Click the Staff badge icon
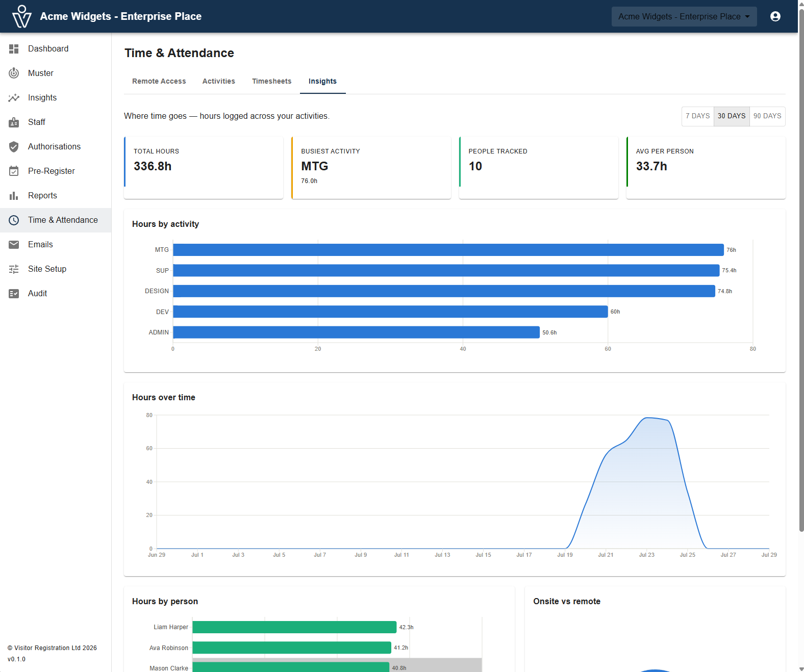The width and height of the screenshot is (804, 672). pyautogui.click(x=14, y=122)
